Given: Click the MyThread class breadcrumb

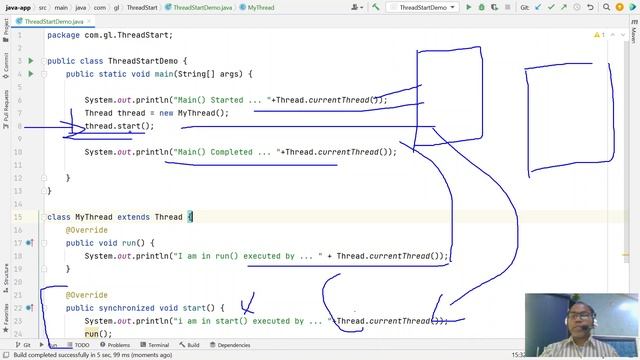Looking at the screenshot, I should tap(257, 7).
